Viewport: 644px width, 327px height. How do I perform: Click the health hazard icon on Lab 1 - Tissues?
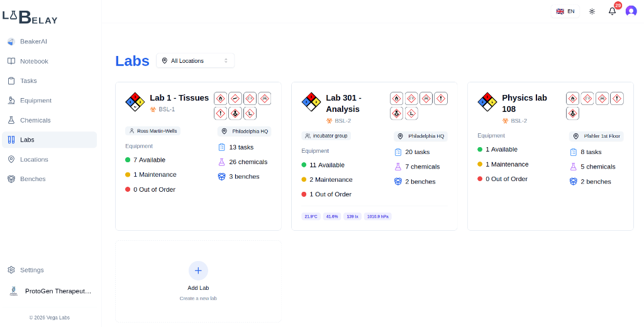(x=235, y=113)
